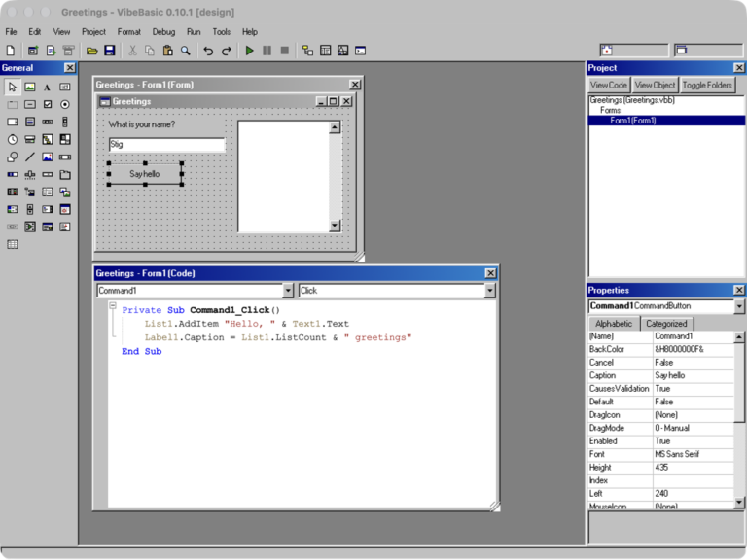Click the Paste clipboard toolbar icon

(167, 51)
